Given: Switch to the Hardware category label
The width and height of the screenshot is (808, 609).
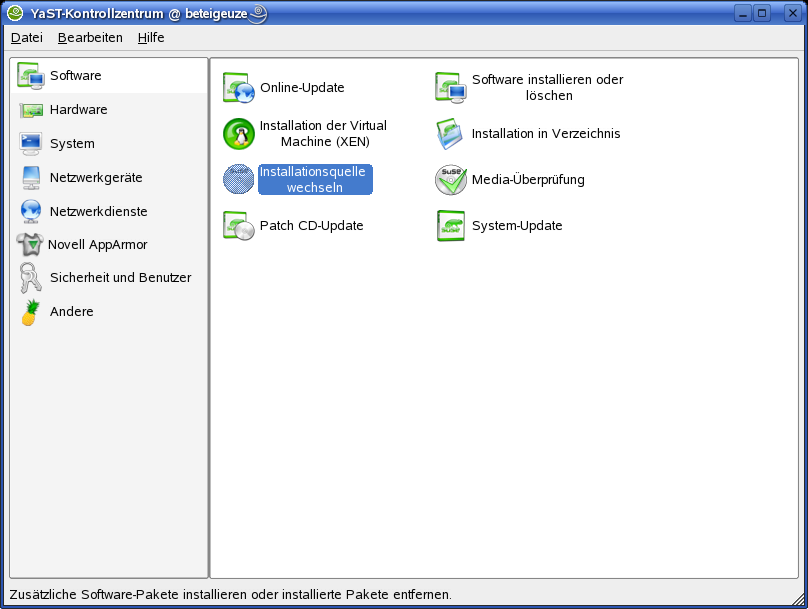Looking at the screenshot, I should pyautogui.click(x=78, y=110).
